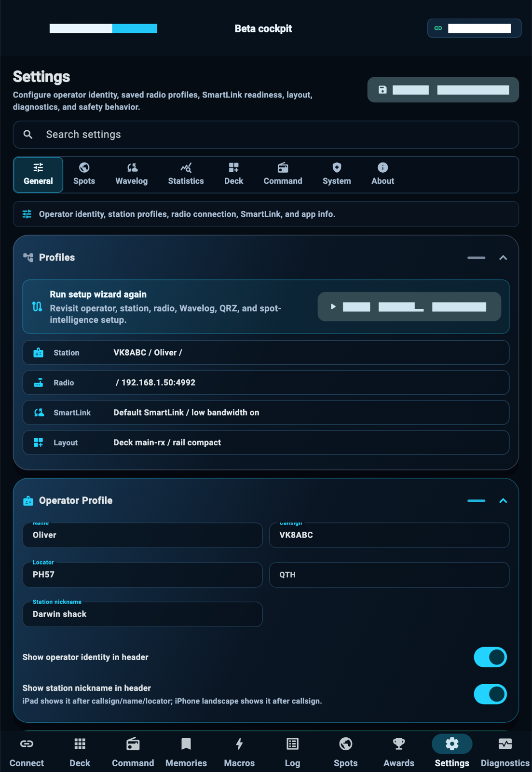Edit the Callsign field VK8ABC
This screenshot has width=532, height=772.
click(x=389, y=535)
